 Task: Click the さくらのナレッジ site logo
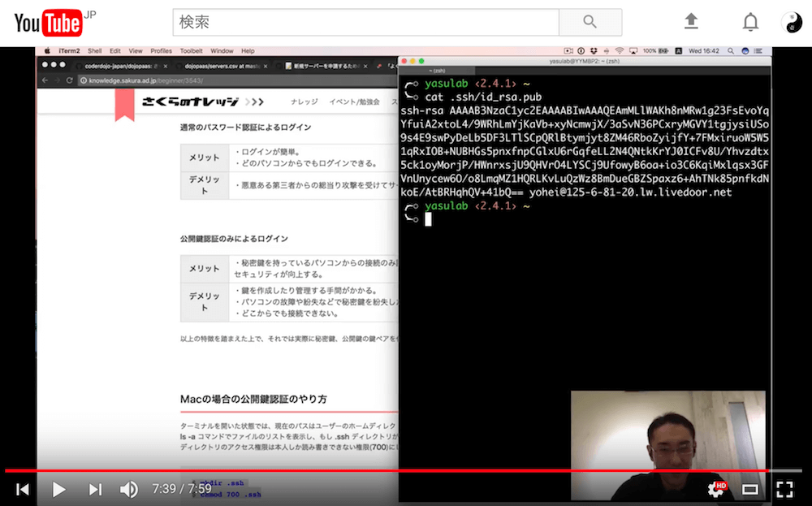[x=190, y=102]
